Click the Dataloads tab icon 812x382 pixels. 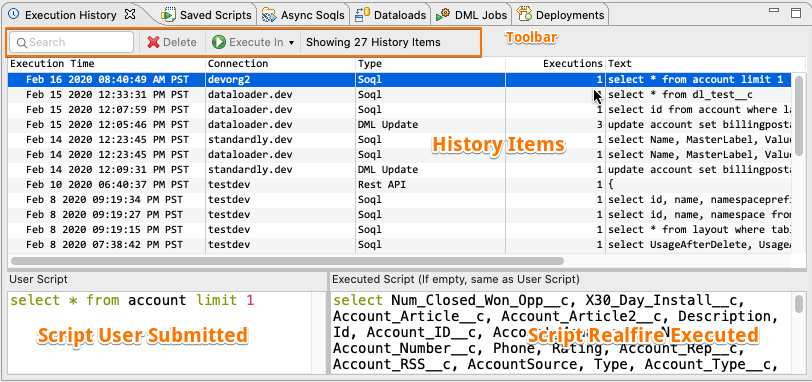click(x=362, y=14)
